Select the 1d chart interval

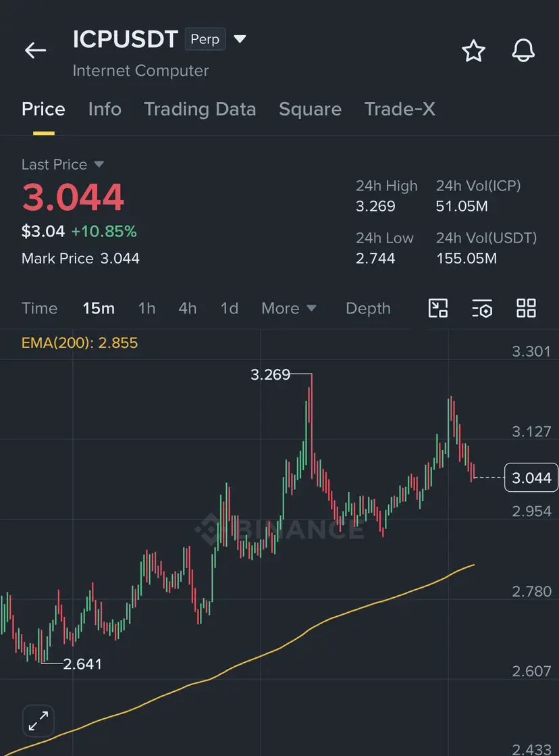[230, 309]
